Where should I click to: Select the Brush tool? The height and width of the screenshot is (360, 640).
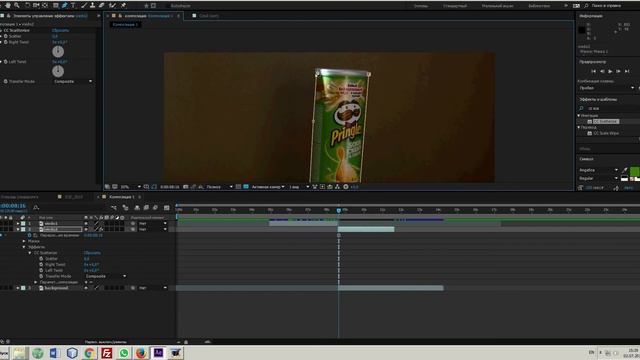(84, 5)
